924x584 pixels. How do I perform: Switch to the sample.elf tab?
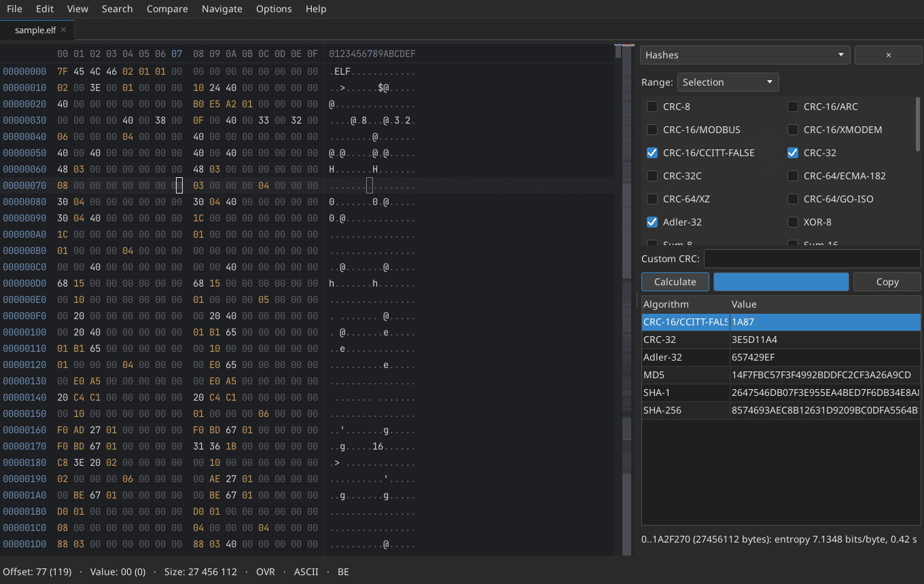35,30
